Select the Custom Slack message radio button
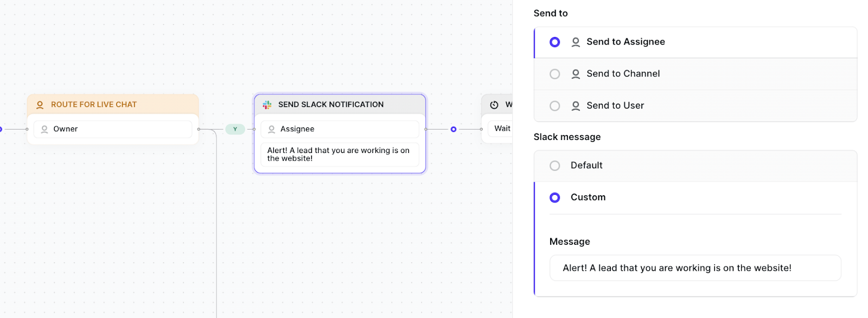Image resolution: width=868 pixels, height=318 pixels. (554, 198)
